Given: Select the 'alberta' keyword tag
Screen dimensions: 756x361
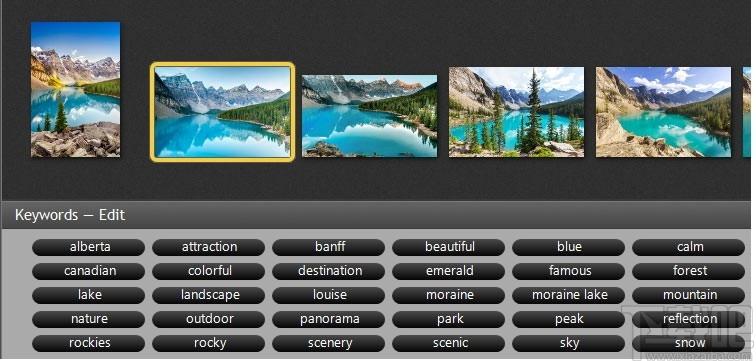Looking at the screenshot, I should click(88, 247).
